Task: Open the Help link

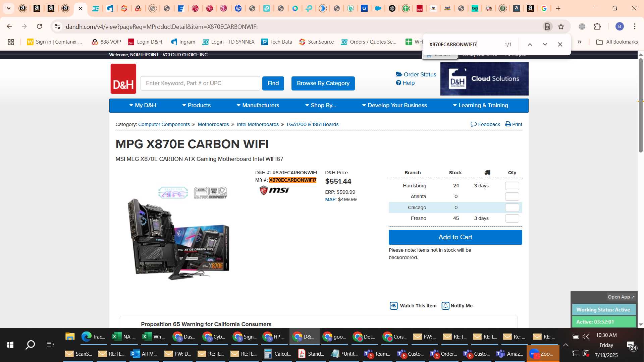Action: coord(405,83)
